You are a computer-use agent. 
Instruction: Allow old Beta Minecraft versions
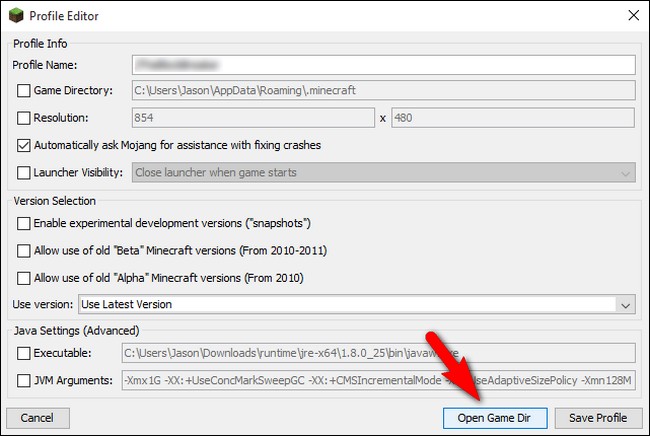24,251
